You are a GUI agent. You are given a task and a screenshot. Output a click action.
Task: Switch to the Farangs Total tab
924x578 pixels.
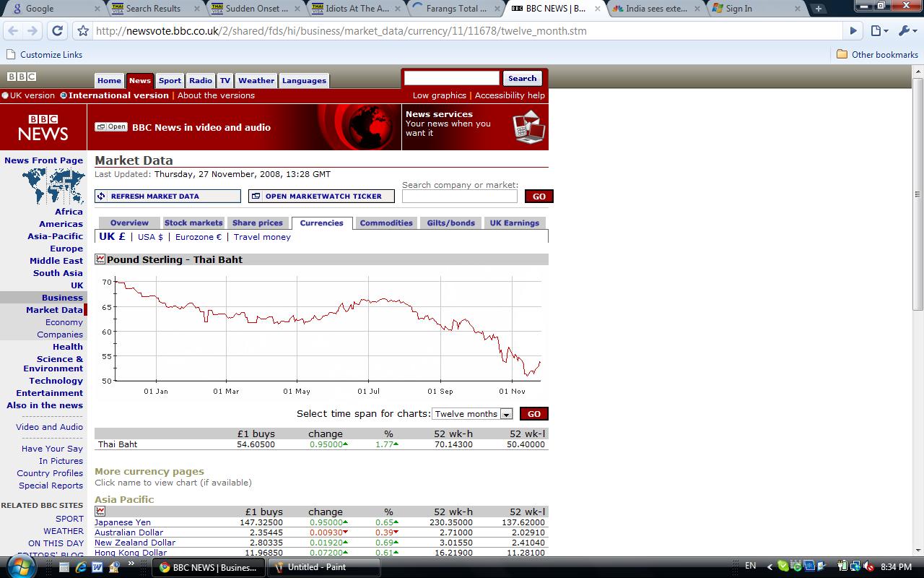pos(456,9)
